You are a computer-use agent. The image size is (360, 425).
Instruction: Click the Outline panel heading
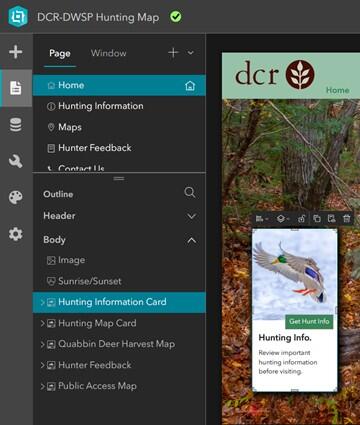pos(58,194)
